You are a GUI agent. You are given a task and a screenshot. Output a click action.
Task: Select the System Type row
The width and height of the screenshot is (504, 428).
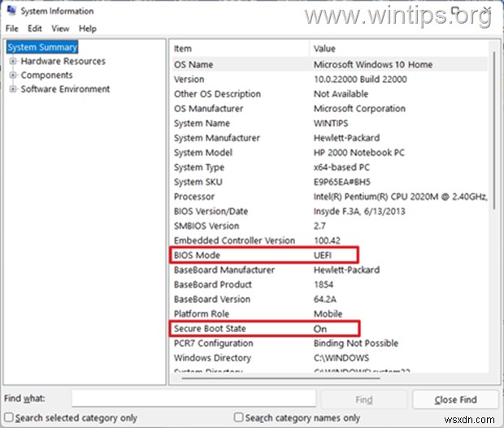329,167
